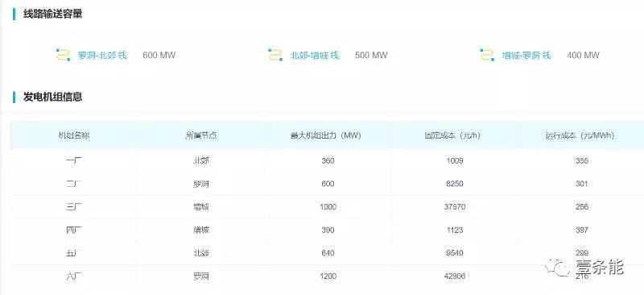The height and width of the screenshot is (295, 644).
Task: Click the route icon beside 北郊-增城线
Action: pyautogui.click(x=275, y=55)
